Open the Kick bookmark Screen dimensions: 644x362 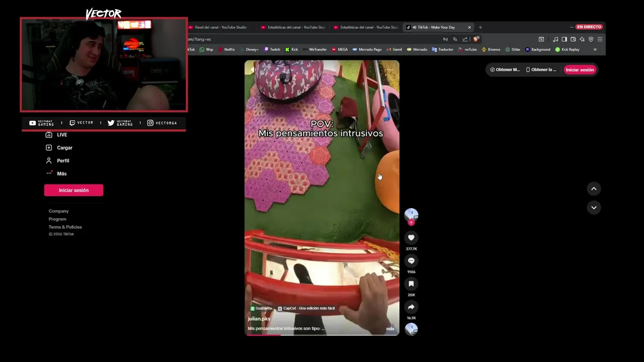click(292, 49)
